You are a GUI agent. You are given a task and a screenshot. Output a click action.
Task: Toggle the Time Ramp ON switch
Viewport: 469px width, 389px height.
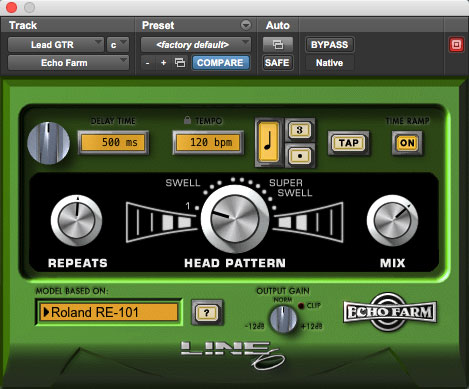(x=407, y=143)
